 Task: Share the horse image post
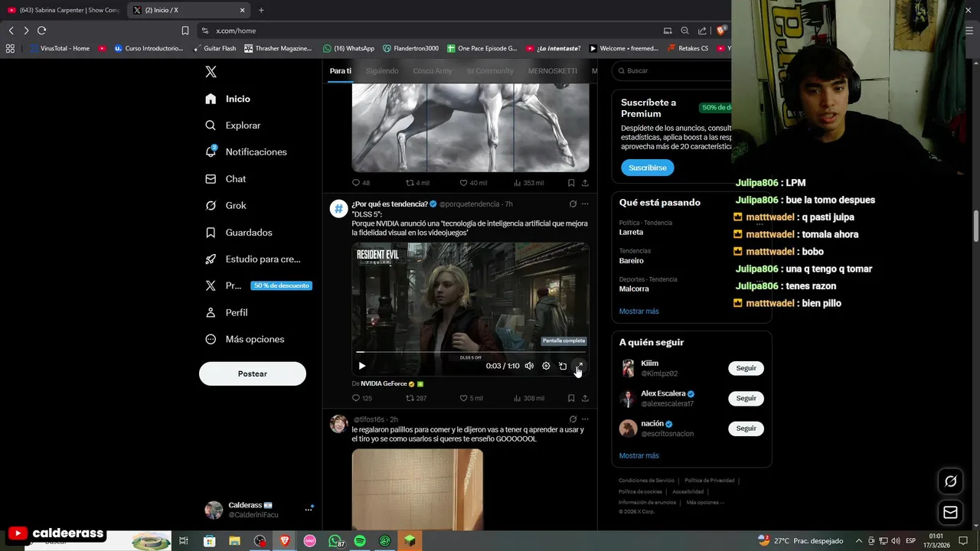[x=585, y=183]
